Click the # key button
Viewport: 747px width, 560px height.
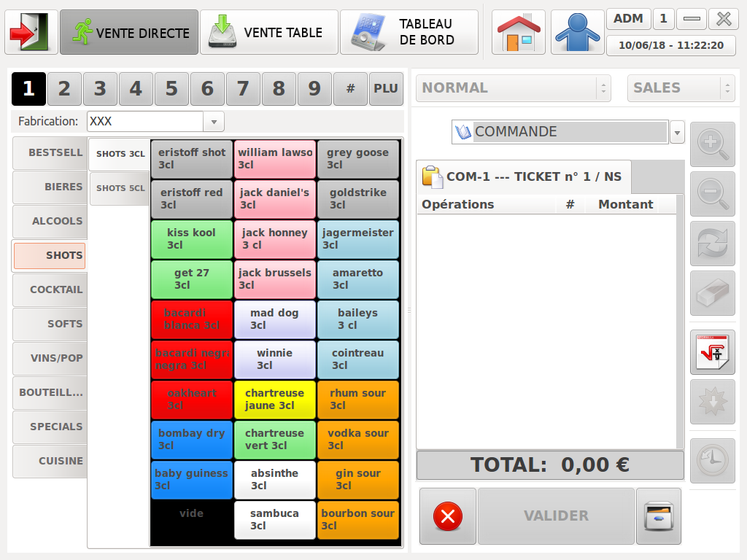[x=350, y=88]
